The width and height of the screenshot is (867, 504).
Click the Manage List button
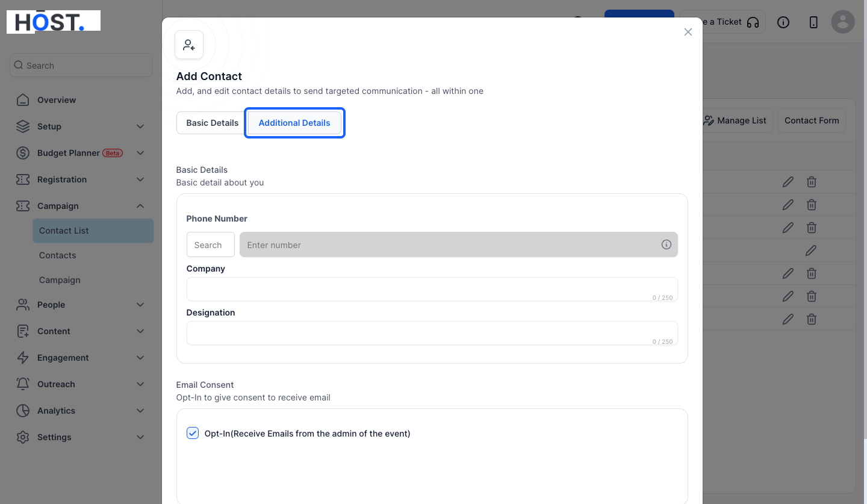point(735,120)
